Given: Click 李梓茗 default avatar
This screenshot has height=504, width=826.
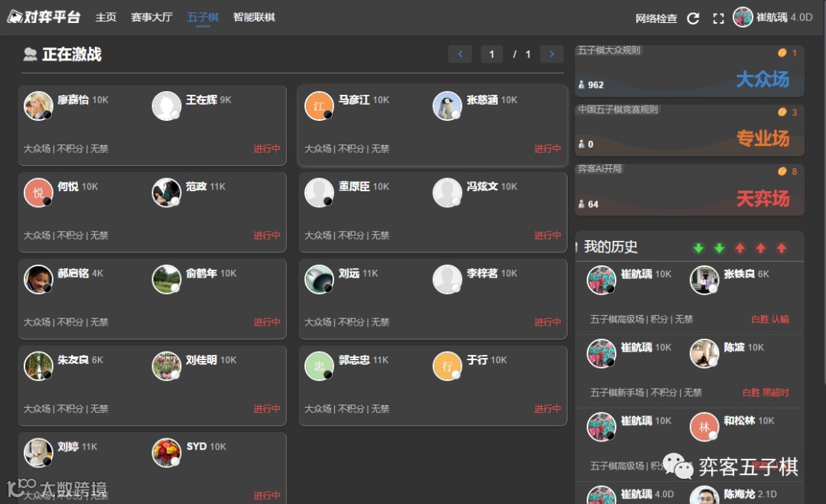Looking at the screenshot, I should coord(447,279).
